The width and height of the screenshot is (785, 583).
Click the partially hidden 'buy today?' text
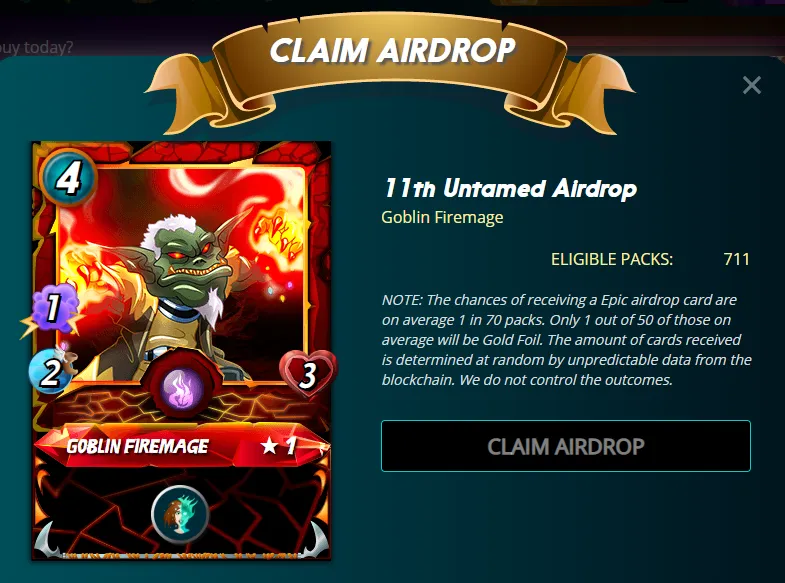(36, 48)
